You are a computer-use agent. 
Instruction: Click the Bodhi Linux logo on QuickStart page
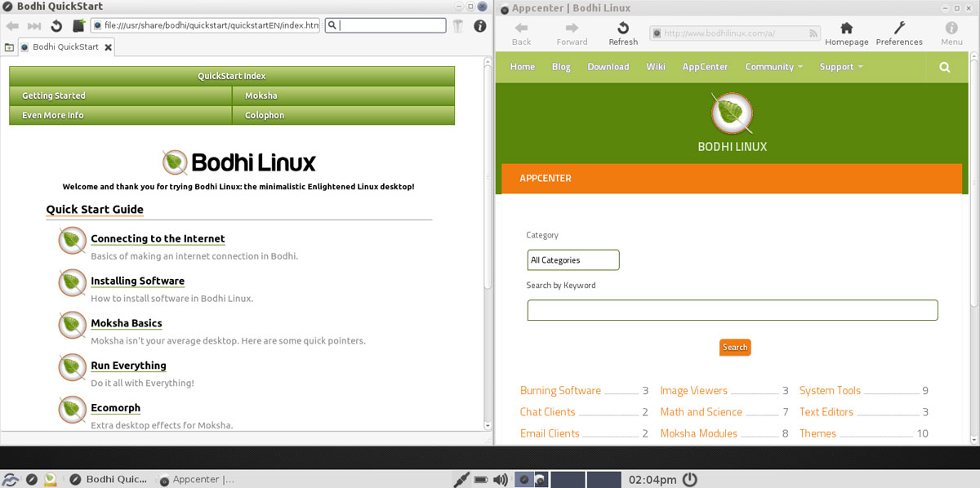point(238,162)
